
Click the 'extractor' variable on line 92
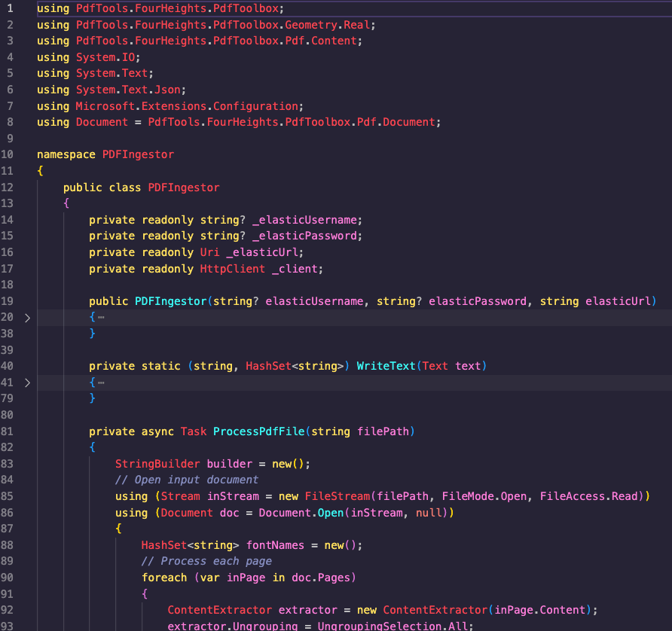(307, 610)
